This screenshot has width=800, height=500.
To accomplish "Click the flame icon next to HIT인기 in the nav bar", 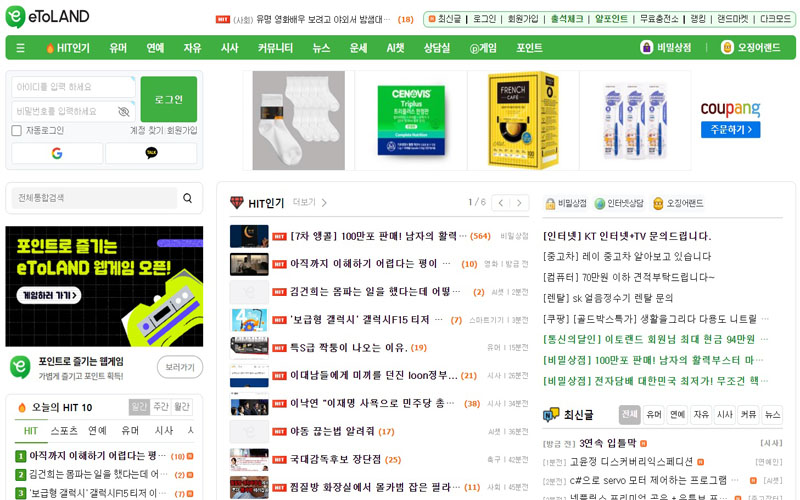I will (x=50, y=48).
